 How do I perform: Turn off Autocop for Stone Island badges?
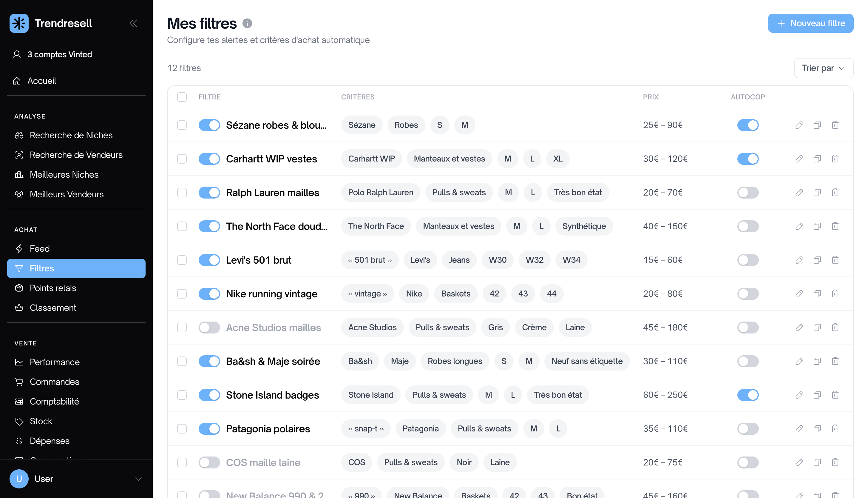point(747,395)
